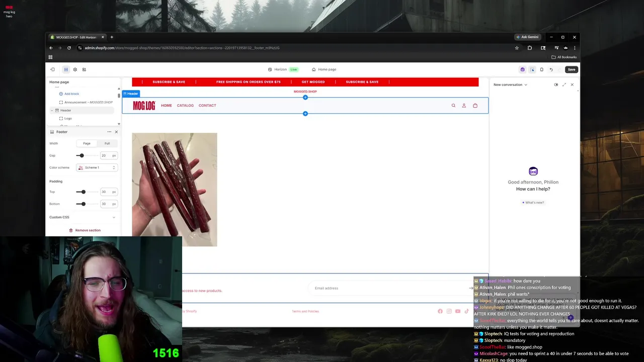Adjust the Gap slider

[x=82, y=155]
